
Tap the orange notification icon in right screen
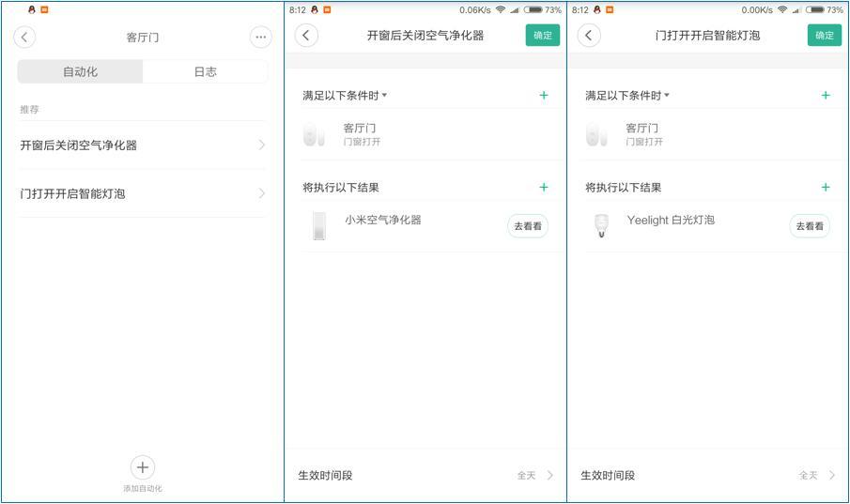tap(610, 9)
